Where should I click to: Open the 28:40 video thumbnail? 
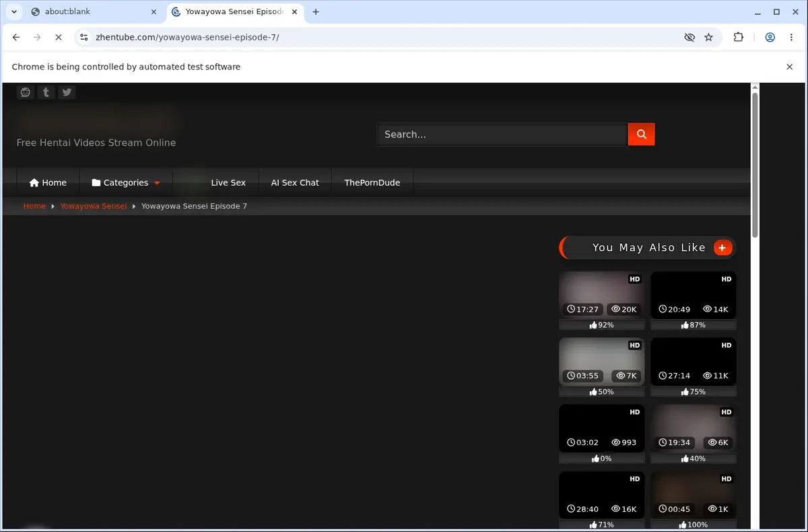[x=601, y=495]
